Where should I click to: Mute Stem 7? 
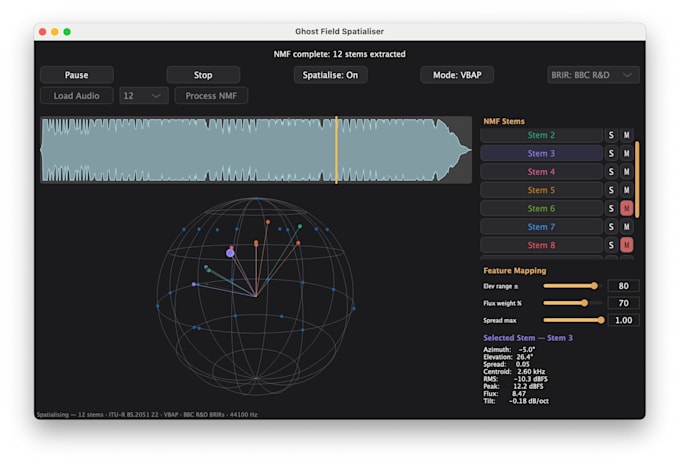626,227
